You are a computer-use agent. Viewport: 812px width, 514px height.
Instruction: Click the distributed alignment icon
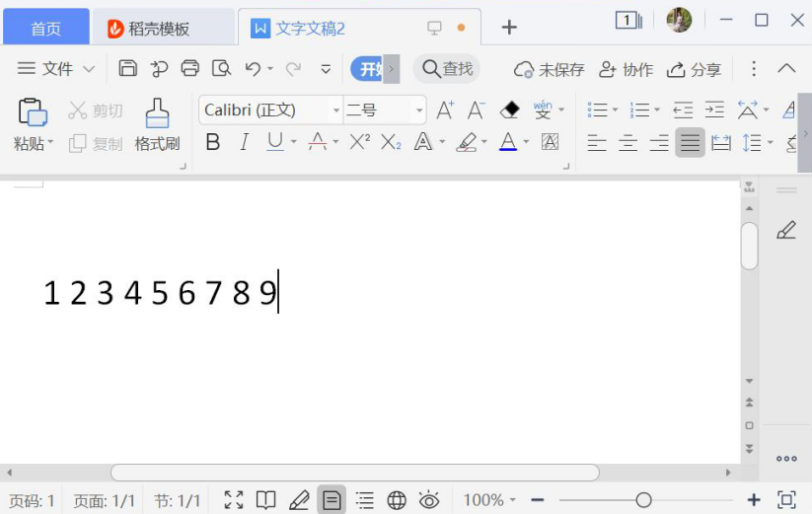click(721, 142)
